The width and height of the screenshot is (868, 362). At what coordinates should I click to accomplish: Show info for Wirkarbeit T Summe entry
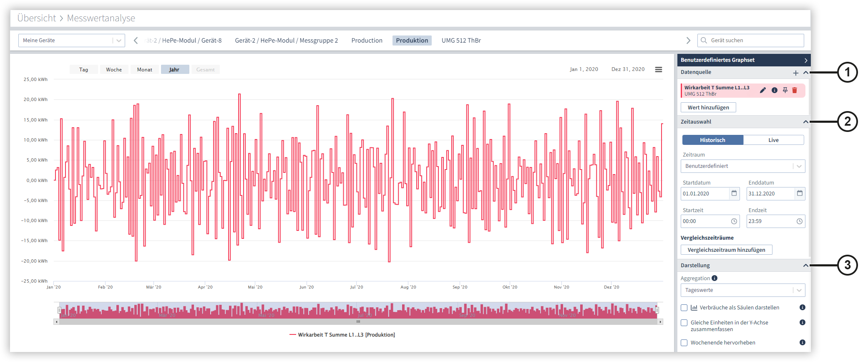coord(775,91)
